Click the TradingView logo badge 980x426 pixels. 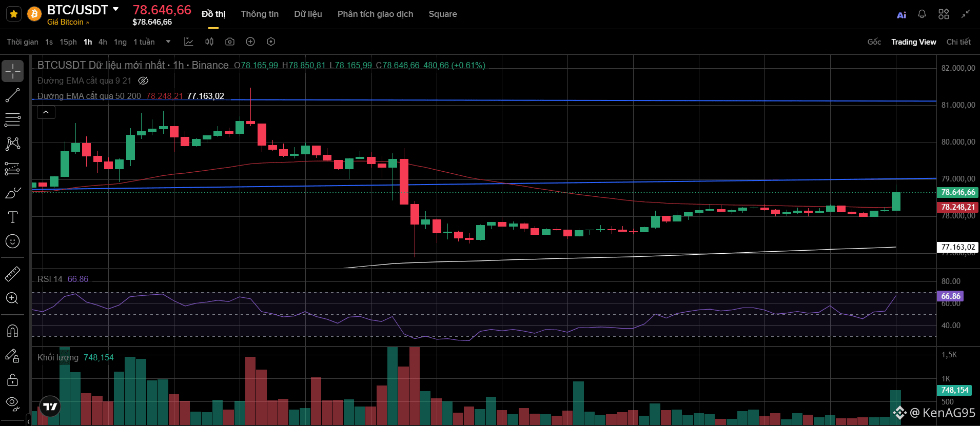(x=50, y=407)
